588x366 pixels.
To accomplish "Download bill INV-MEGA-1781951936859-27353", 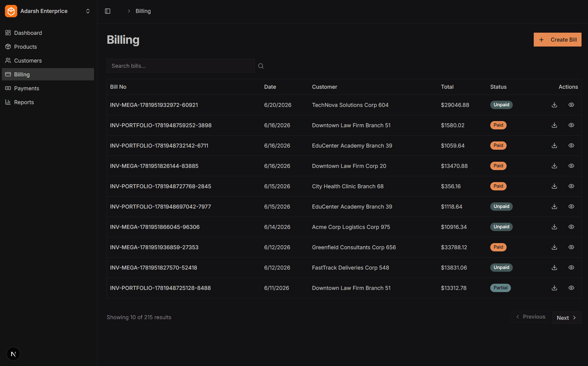I will pos(554,247).
